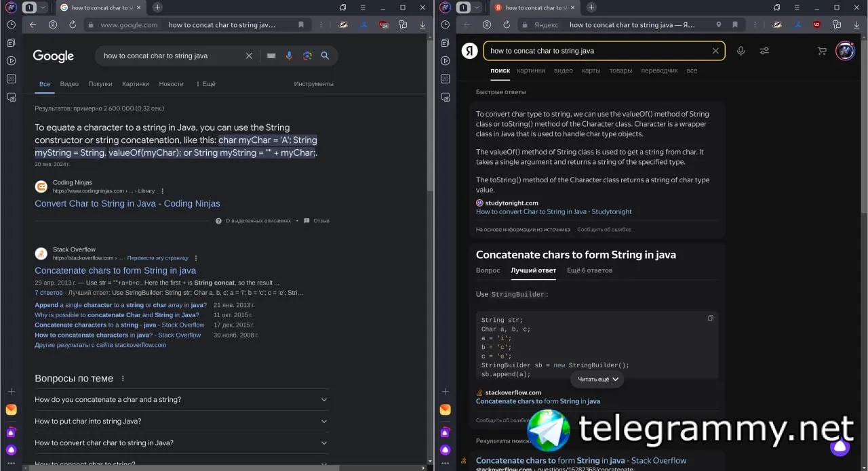Image resolution: width=868 pixels, height=471 pixels.
Task: Click 'Why is possible to concatenate Char and String' link
Action: coord(116,315)
